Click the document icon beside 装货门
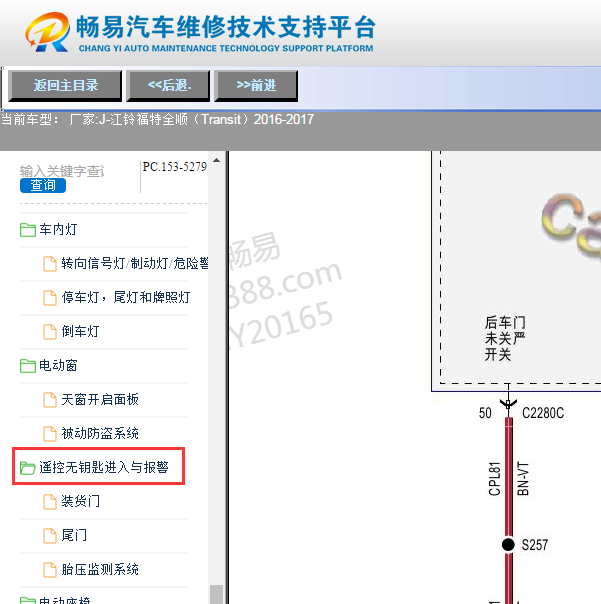Viewport: 601px width, 604px height. [50, 502]
